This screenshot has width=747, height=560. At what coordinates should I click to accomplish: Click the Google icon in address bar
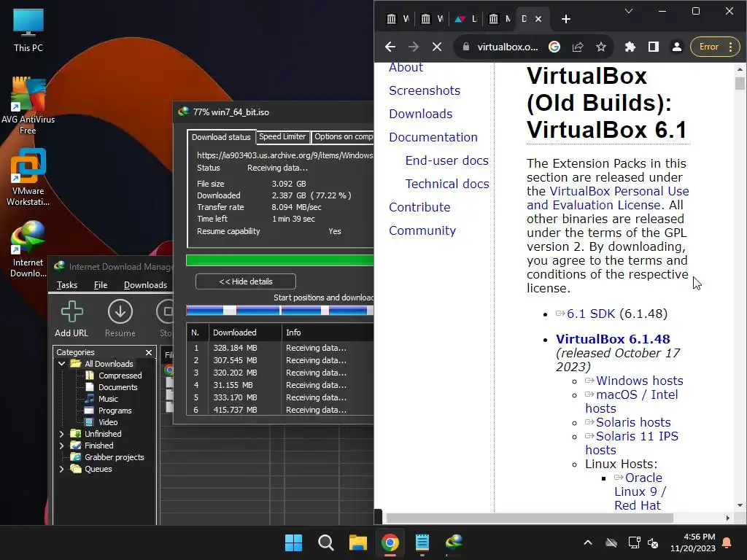coord(554,47)
